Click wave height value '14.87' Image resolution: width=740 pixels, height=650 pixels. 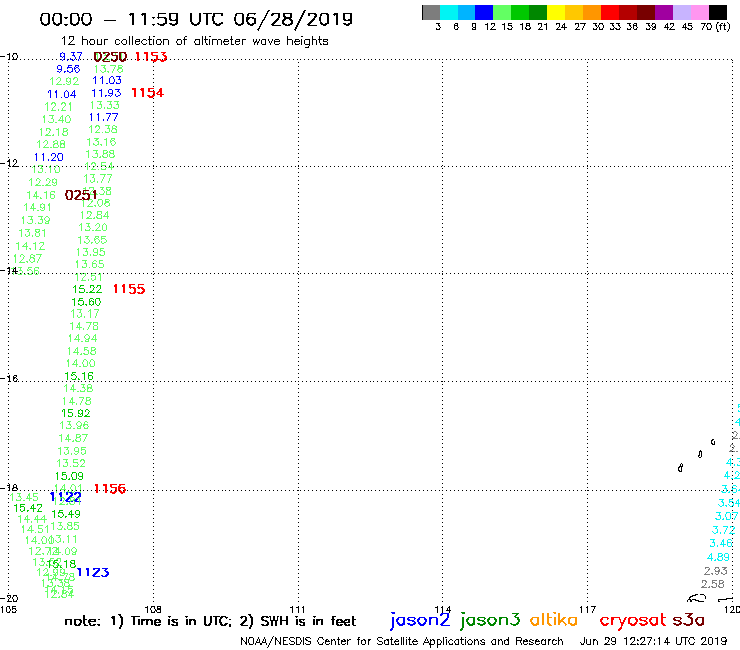(73, 438)
